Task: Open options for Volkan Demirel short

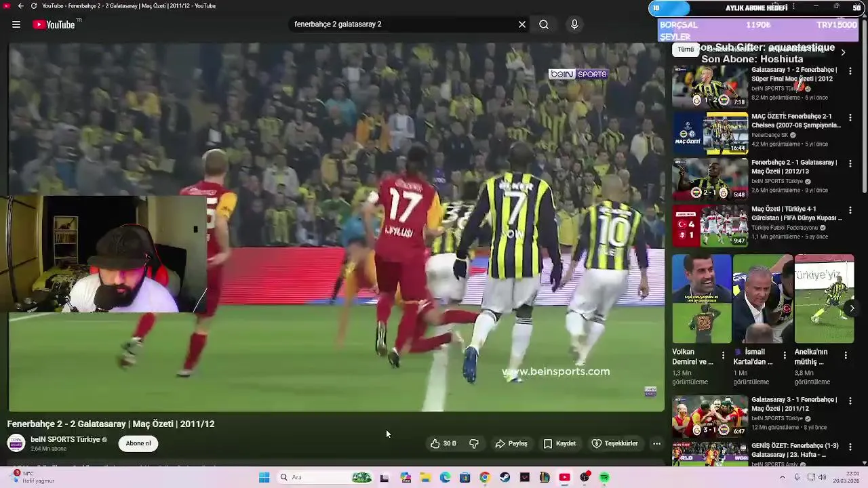Action: tap(723, 355)
